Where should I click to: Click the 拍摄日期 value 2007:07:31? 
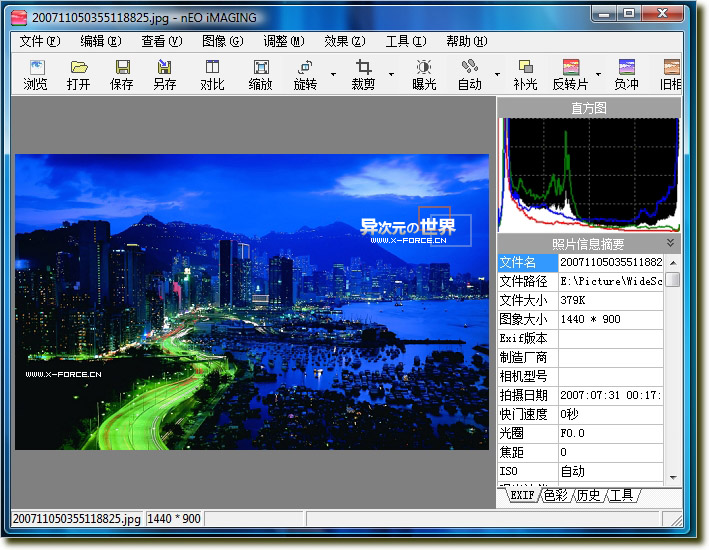611,395
